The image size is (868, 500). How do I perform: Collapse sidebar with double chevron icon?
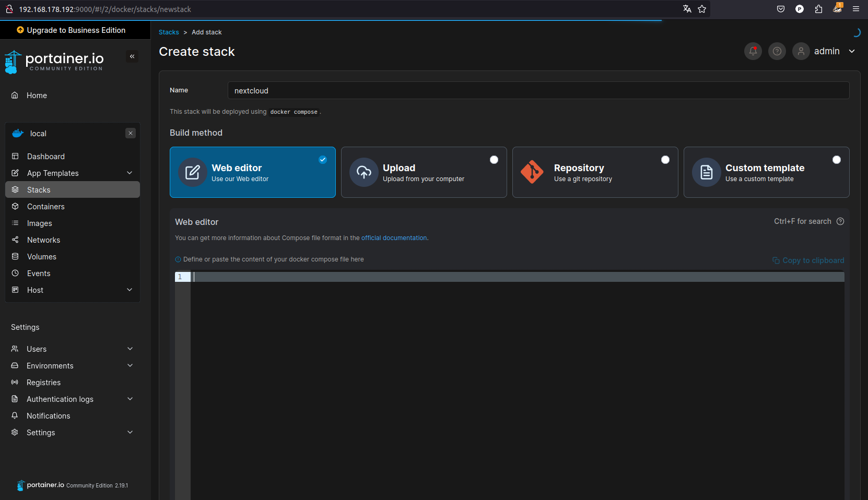pyautogui.click(x=132, y=56)
